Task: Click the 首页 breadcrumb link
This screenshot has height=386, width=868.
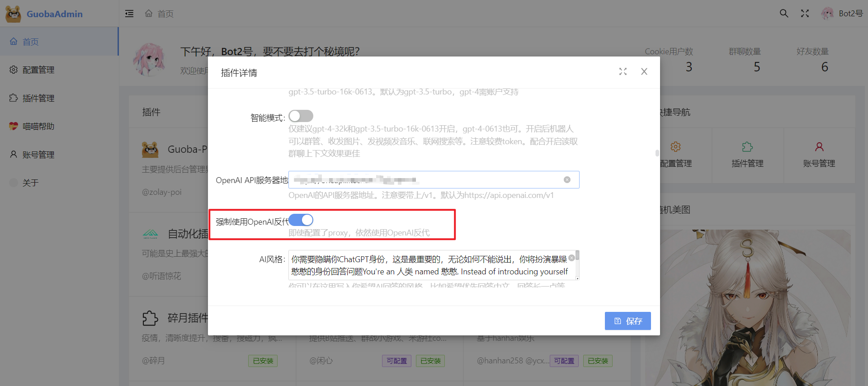Action: [165, 14]
